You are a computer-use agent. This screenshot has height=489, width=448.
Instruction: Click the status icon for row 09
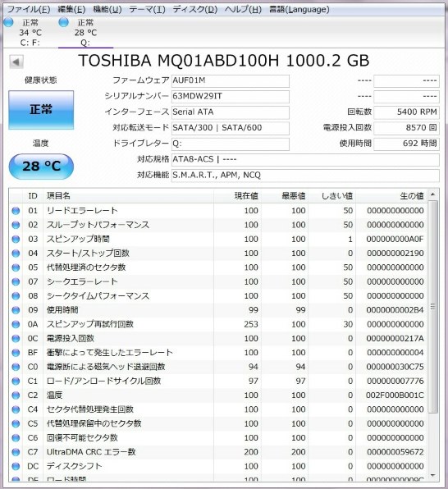coord(16,310)
